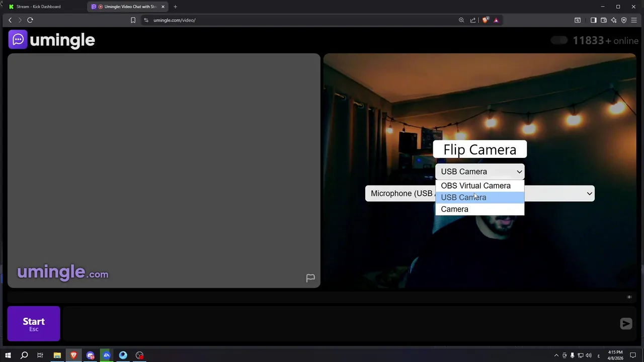Click the share page icon
644x362 pixels.
(473, 20)
